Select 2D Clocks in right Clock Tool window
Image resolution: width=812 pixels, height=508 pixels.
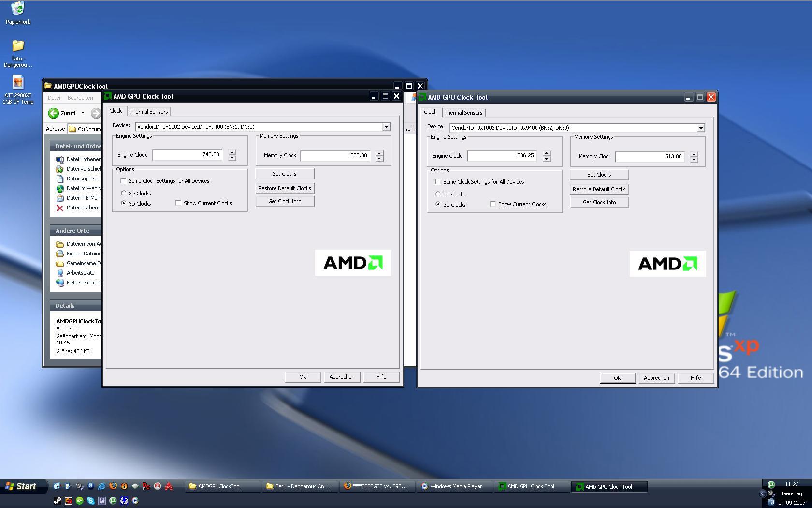pyautogui.click(x=438, y=194)
